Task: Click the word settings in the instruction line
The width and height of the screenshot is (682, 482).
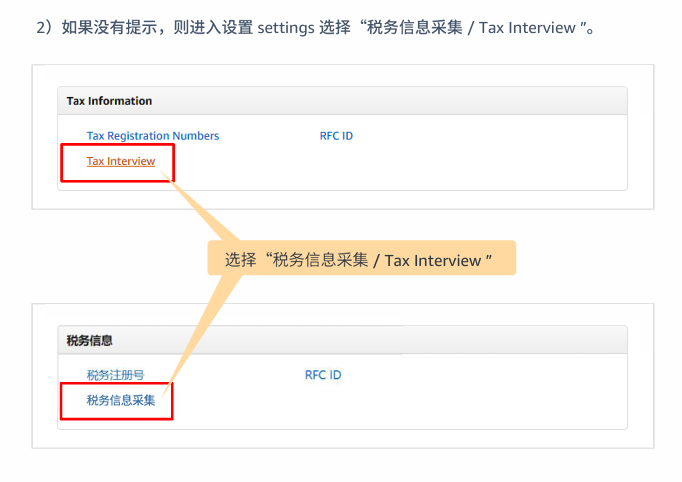Action: [288, 27]
